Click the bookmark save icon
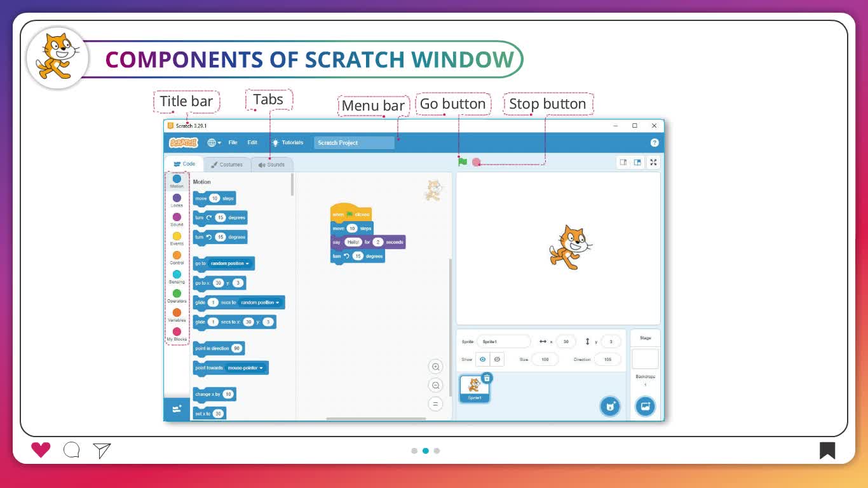868x488 pixels. tap(827, 451)
